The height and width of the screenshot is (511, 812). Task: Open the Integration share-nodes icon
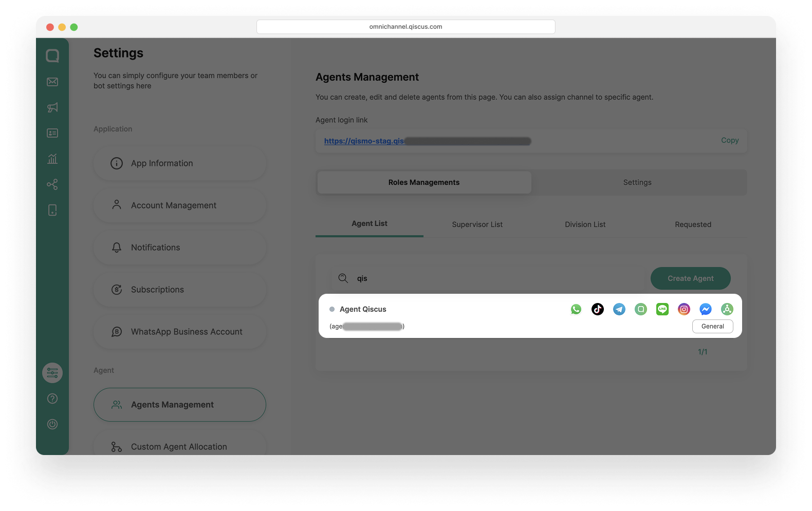pos(52,184)
